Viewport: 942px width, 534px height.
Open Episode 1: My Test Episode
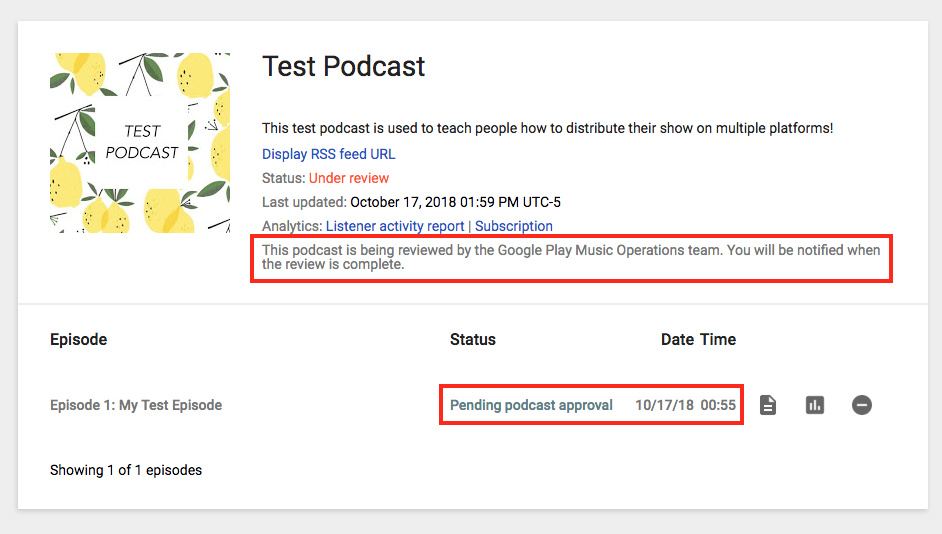point(136,405)
